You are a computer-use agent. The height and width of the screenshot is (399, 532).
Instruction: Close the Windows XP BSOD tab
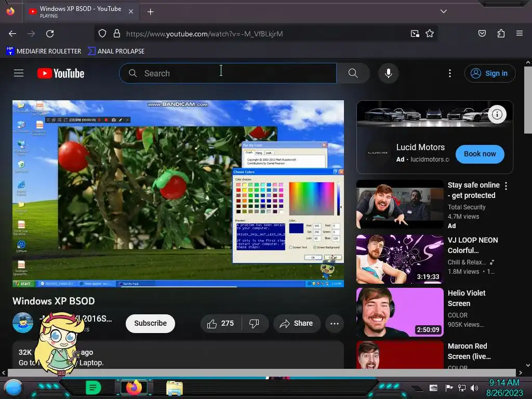click(130, 11)
